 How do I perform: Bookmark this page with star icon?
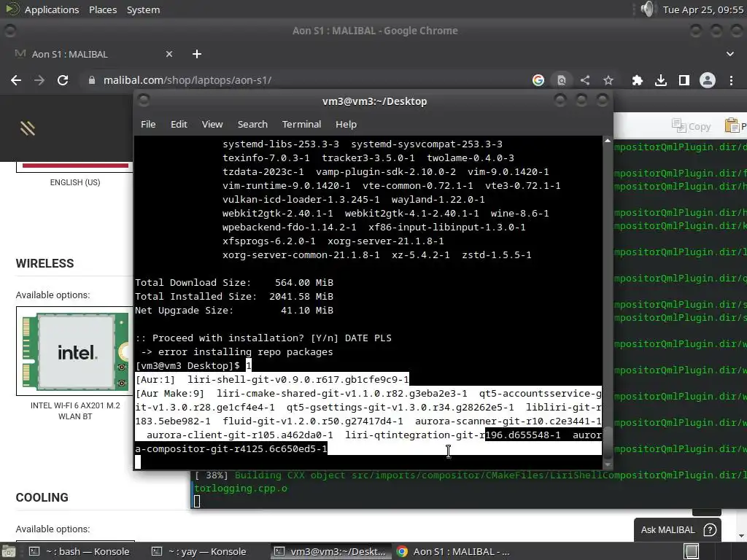click(x=608, y=80)
